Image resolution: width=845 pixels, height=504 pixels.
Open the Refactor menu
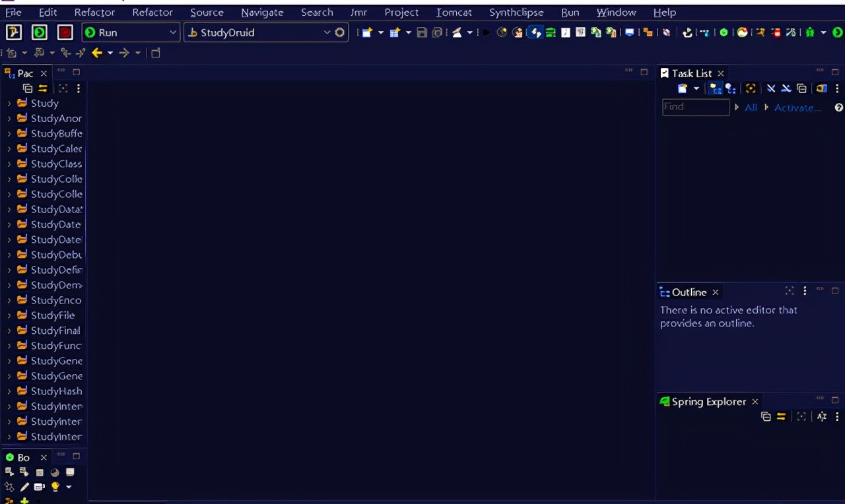(94, 13)
